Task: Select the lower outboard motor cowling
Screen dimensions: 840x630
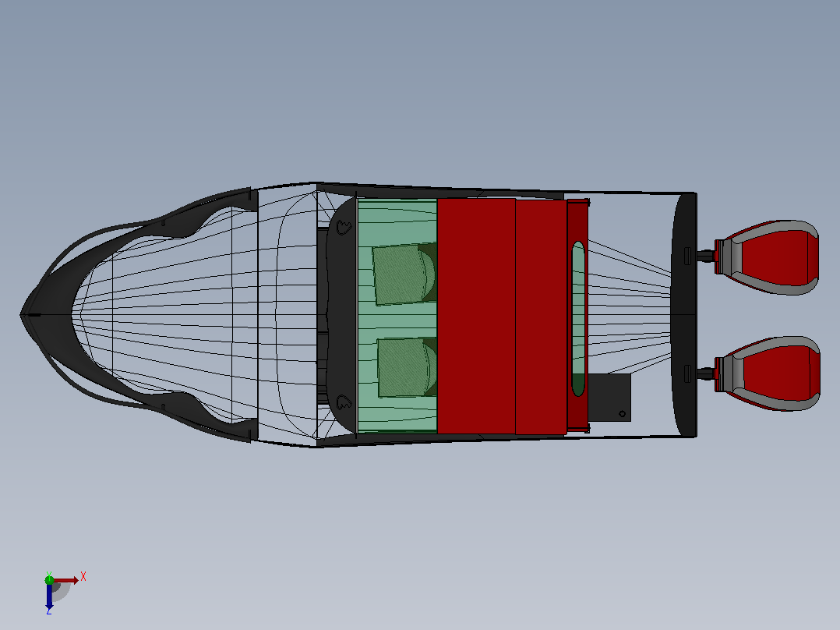Action: click(x=768, y=373)
